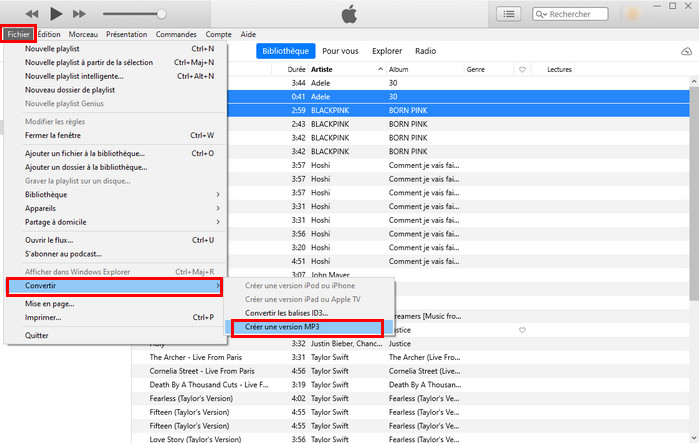This screenshot has height=443, width=699.
Task: Select Créer une version MP3
Action: (x=306, y=327)
